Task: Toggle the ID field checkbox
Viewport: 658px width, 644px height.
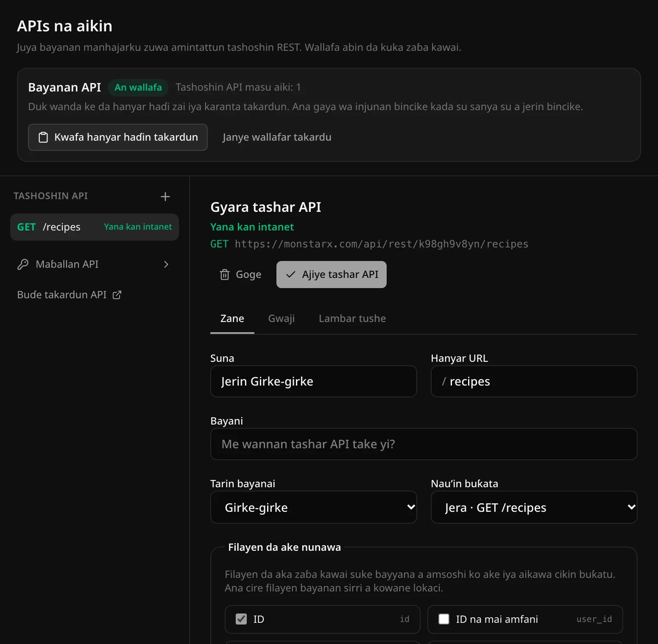Action: tap(241, 619)
